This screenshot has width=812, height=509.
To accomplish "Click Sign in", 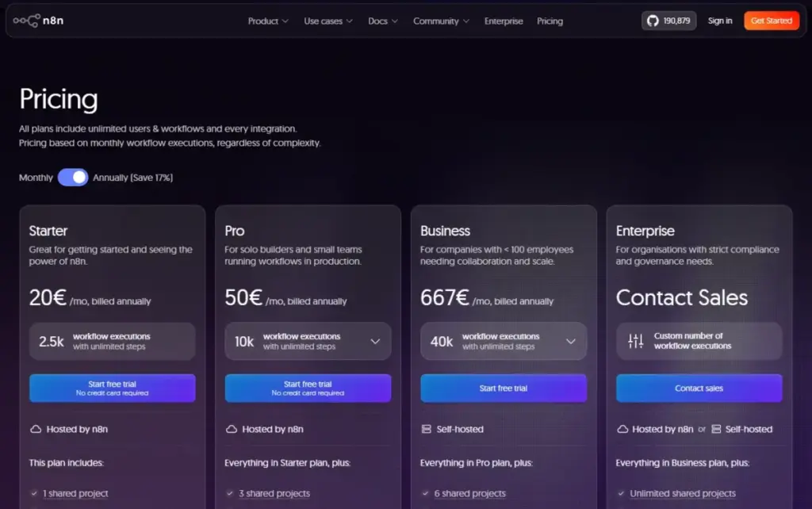I will click(720, 21).
